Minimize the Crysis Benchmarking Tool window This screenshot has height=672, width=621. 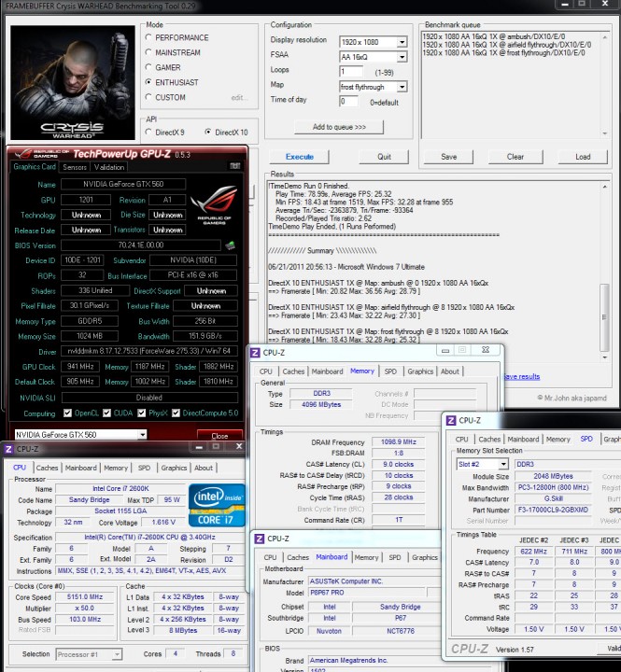[564, 4]
